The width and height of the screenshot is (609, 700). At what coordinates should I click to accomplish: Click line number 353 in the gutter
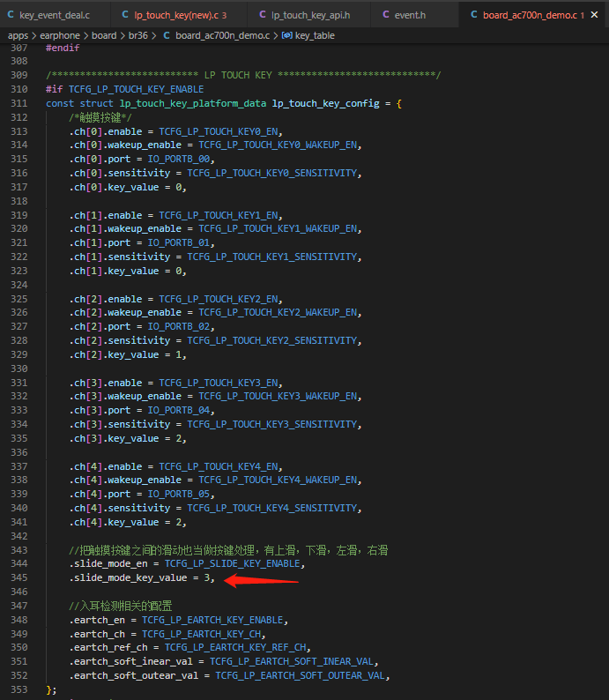tap(19, 689)
